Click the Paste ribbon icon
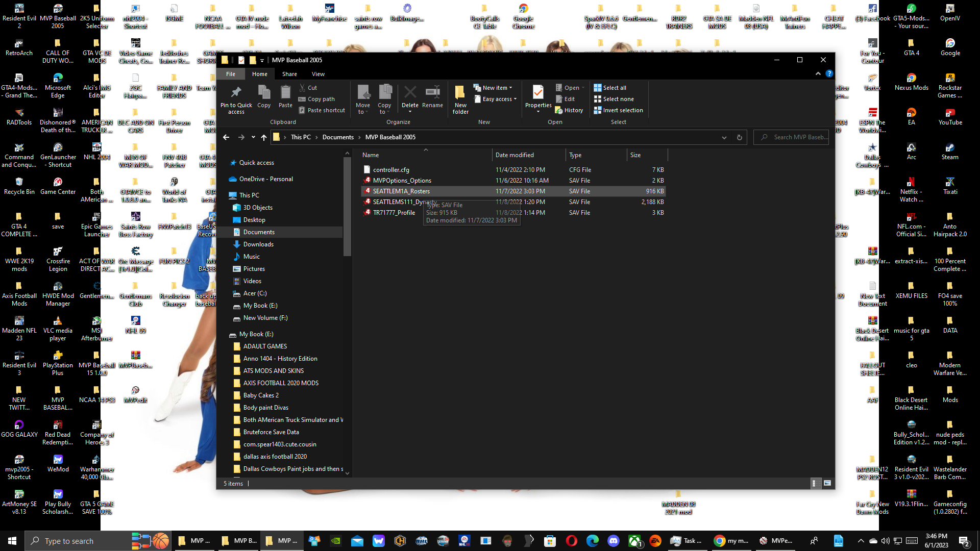980x551 pixels. [285, 96]
